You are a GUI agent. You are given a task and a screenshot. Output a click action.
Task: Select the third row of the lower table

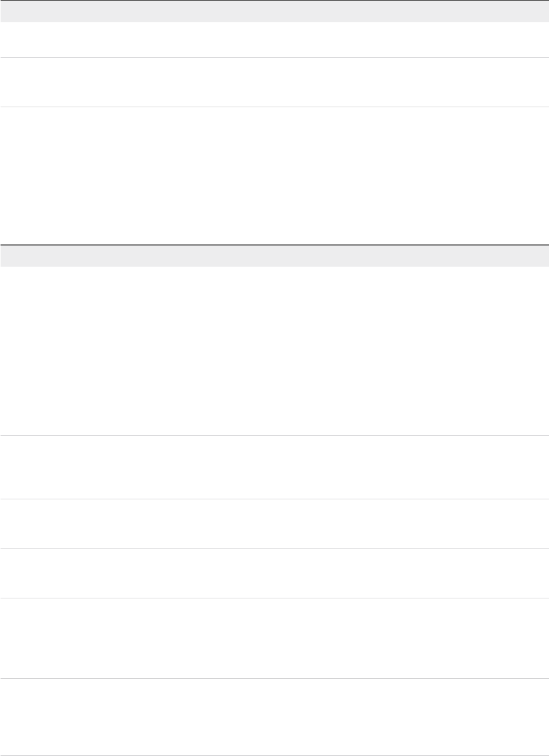tap(274, 523)
